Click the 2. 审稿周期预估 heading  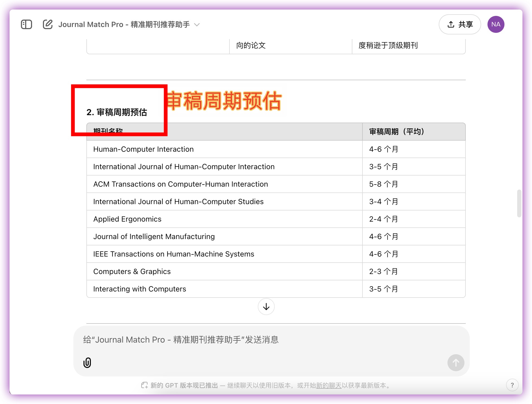coord(117,112)
